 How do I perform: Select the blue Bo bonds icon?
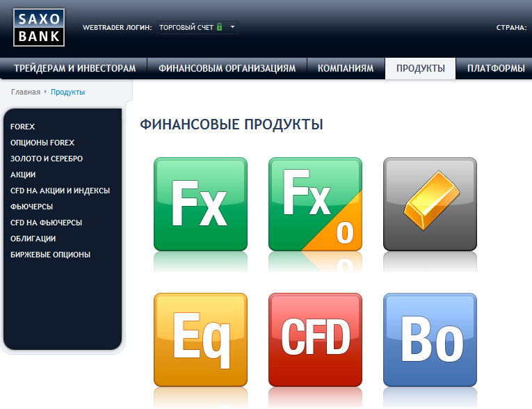(430, 339)
